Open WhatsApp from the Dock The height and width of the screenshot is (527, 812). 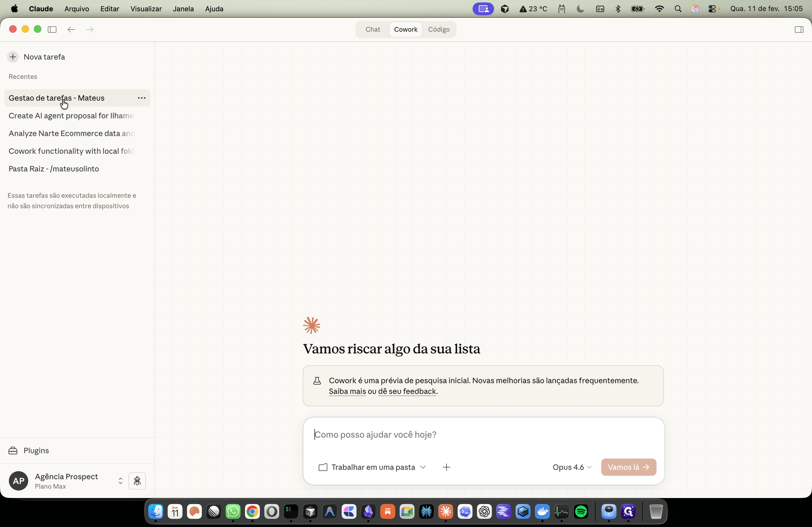(x=233, y=511)
